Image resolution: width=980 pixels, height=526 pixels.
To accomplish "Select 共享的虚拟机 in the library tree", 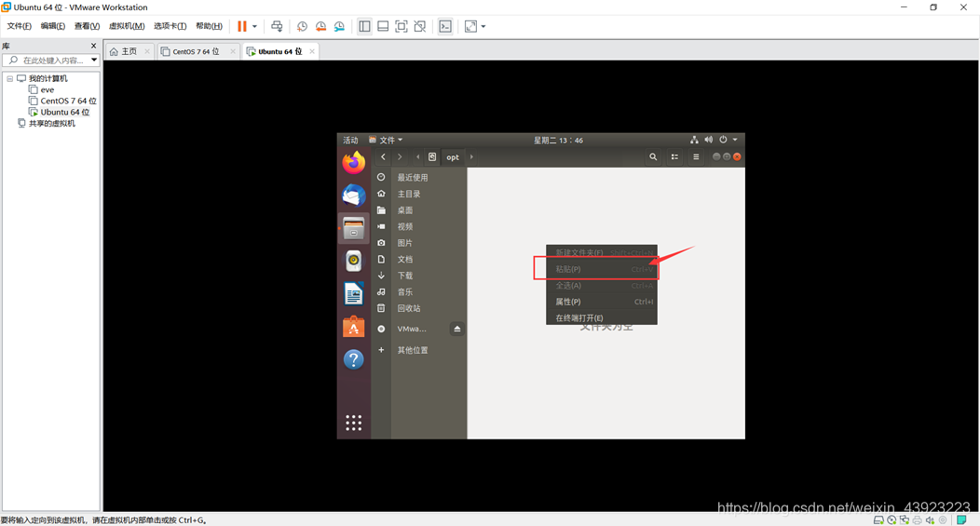I will [x=52, y=124].
